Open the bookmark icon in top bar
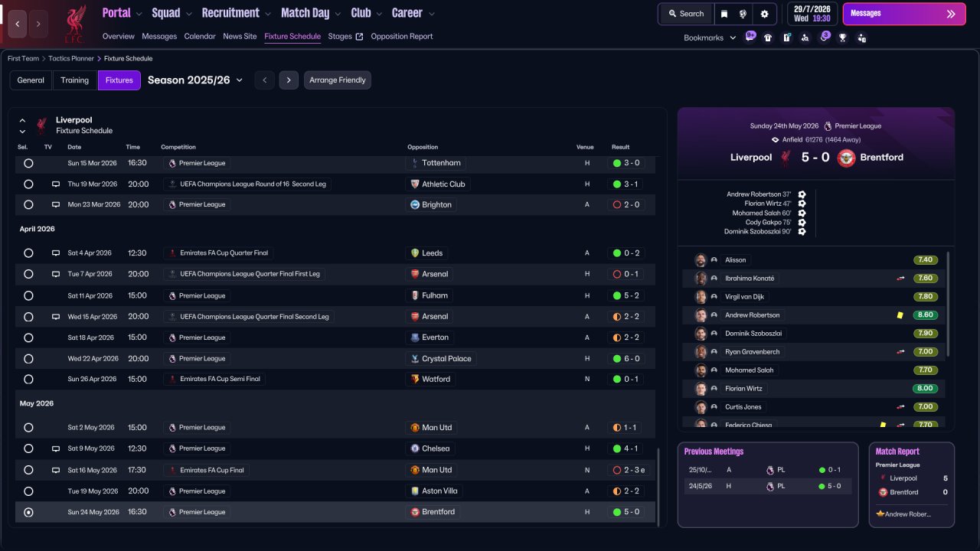Image resolution: width=980 pixels, height=551 pixels. point(724,14)
